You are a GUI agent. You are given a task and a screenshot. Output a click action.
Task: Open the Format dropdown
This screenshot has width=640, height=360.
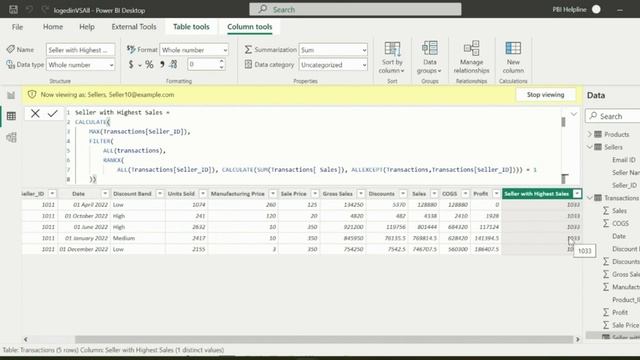point(194,50)
